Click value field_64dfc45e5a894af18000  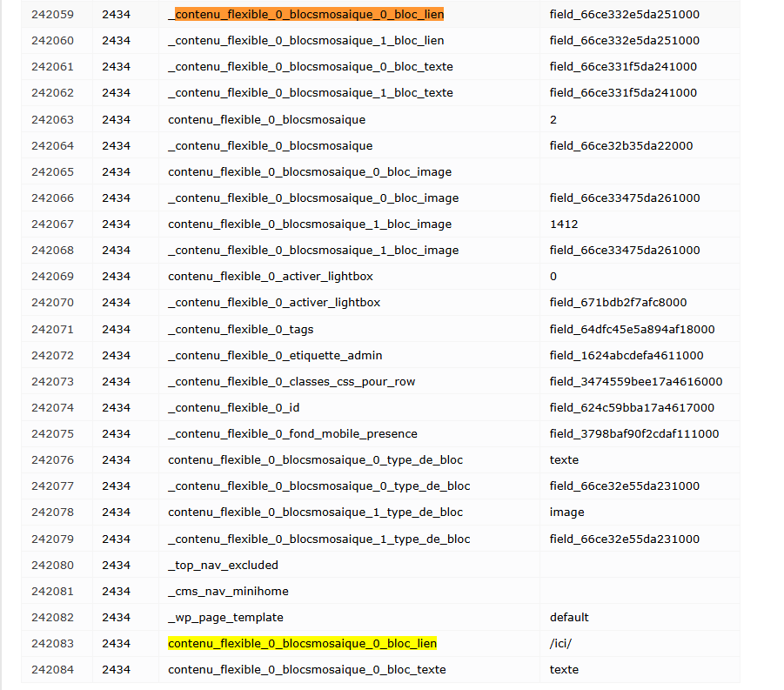(632, 330)
